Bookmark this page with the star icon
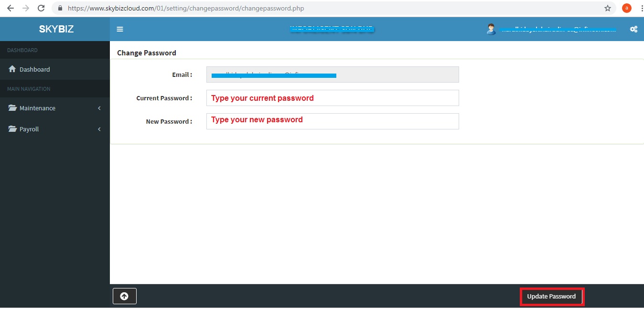Screen dimensions: 644x309 [x=608, y=8]
